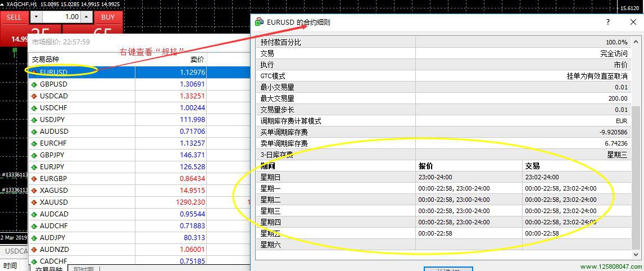Click the 最小交易量 row
This screenshot has width=644, height=271.
(x=443, y=87)
